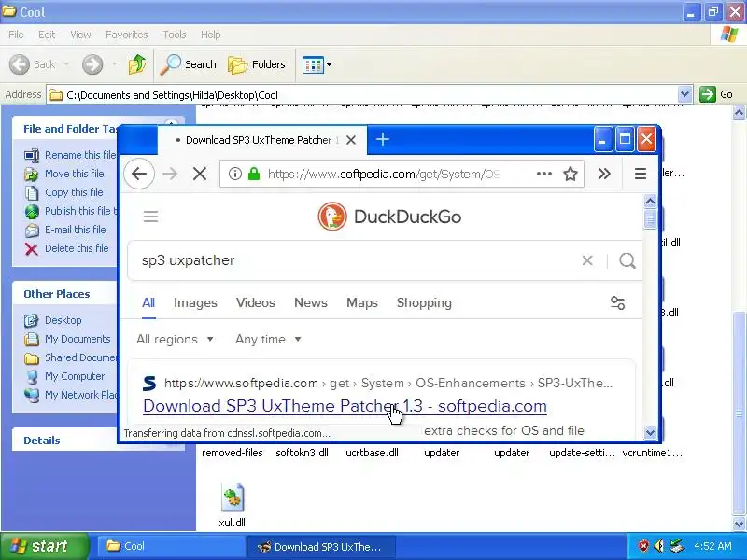747x560 pixels.
Task: Select the All results tab
Action: point(148,302)
